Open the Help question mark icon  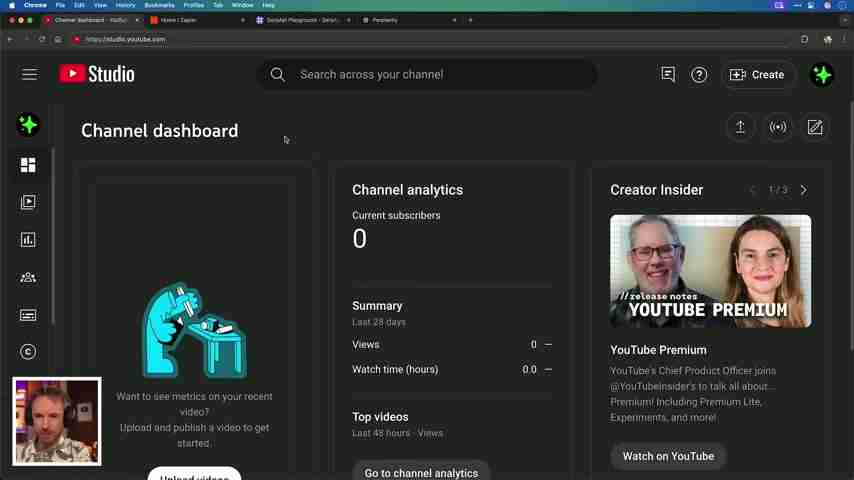(699, 75)
